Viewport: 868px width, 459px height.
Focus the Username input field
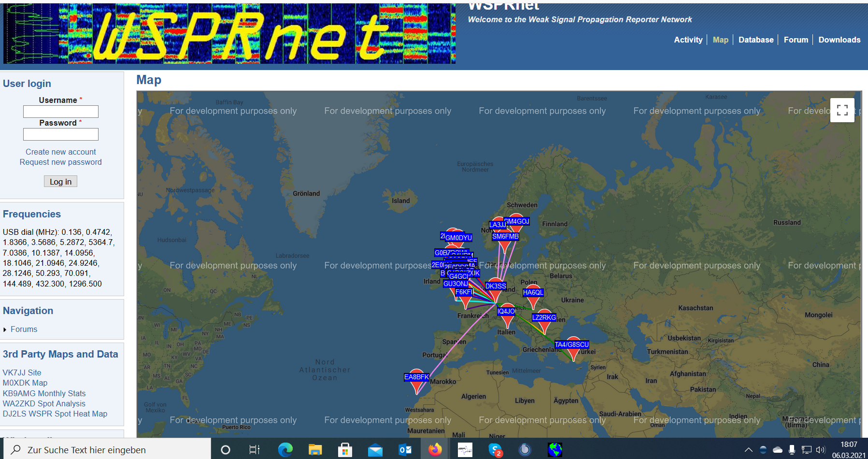coord(61,112)
